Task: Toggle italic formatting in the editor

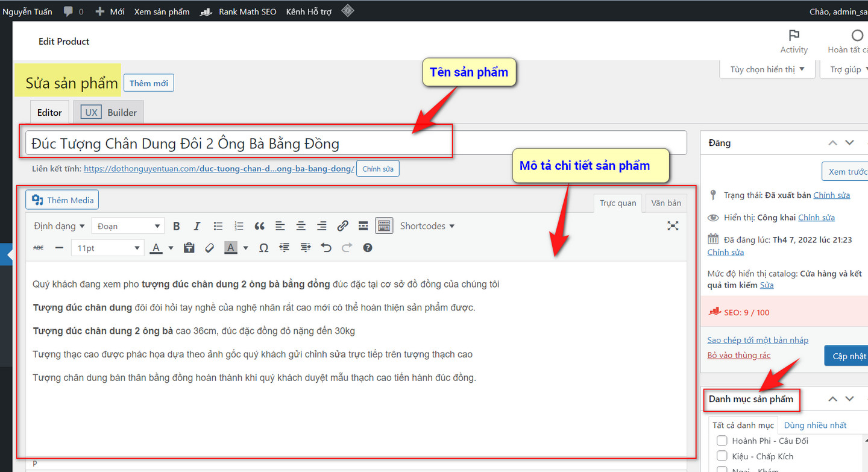Action: pyautogui.click(x=197, y=226)
